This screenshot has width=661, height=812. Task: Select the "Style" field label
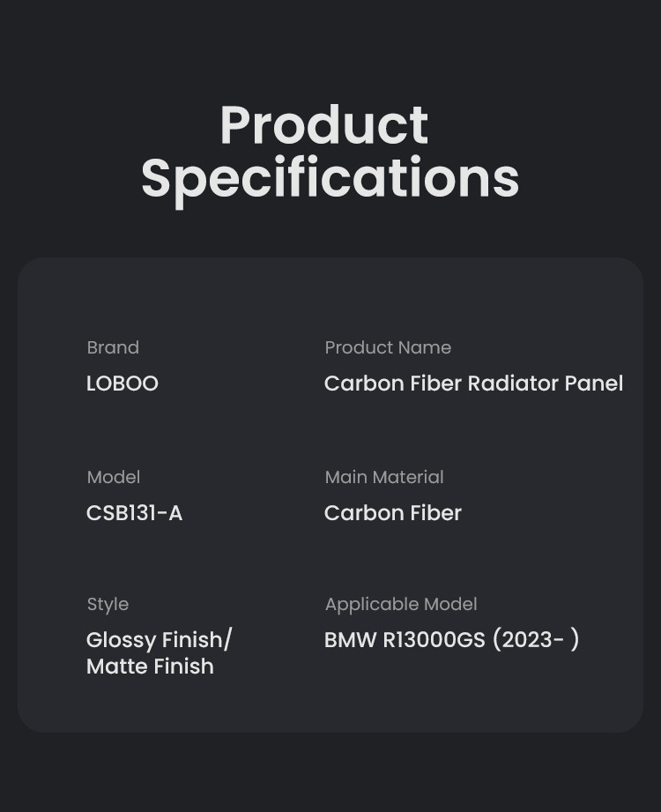point(108,604)
